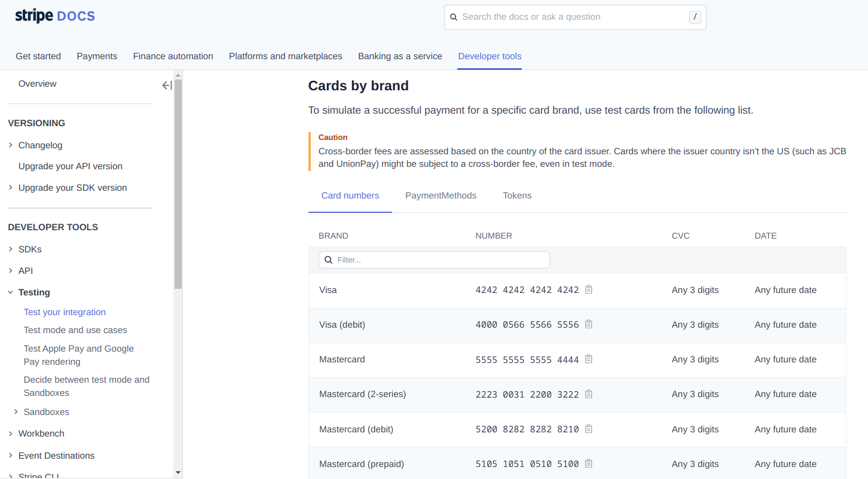Expand the Workbench section
Image resolution: width=868 pixels, height=479 pixels.
[x=11, y=434]
